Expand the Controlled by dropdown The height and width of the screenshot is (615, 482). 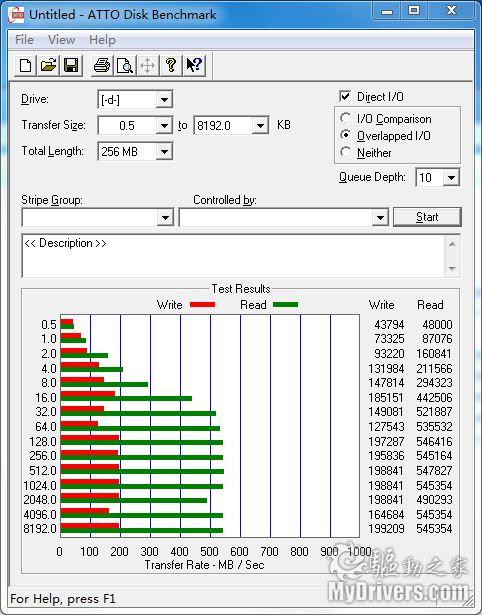click(380, 217)
